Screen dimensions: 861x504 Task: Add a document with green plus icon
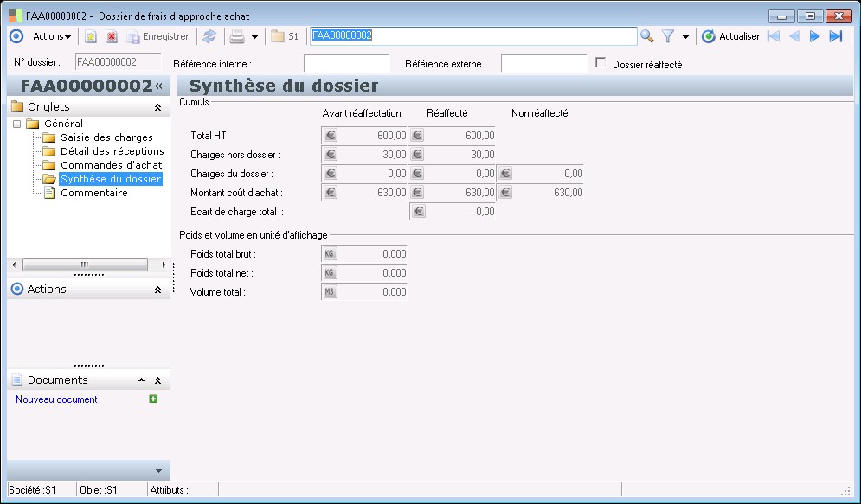point(153,399)
